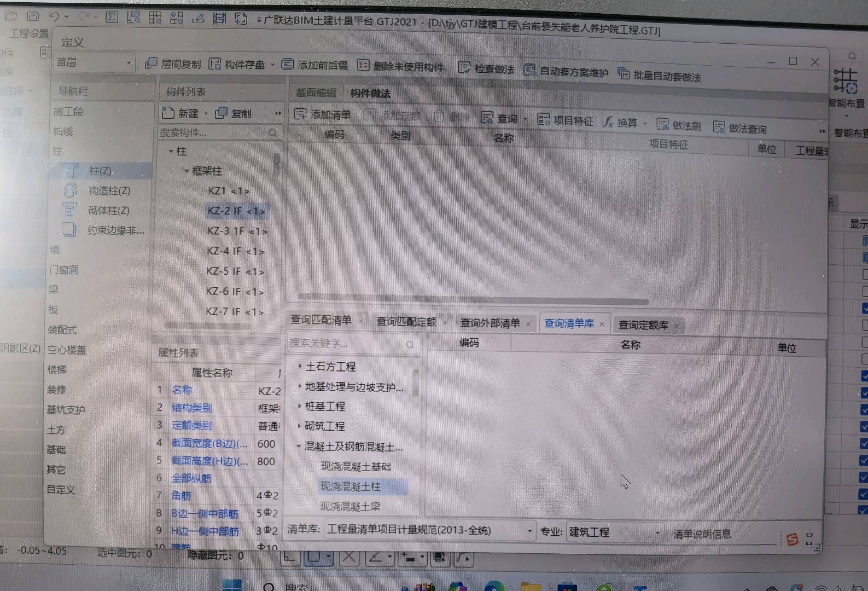Click the 做法查询 icon
Image resolution: width=868 pixels, height=591 pixels.
(719, 127)
